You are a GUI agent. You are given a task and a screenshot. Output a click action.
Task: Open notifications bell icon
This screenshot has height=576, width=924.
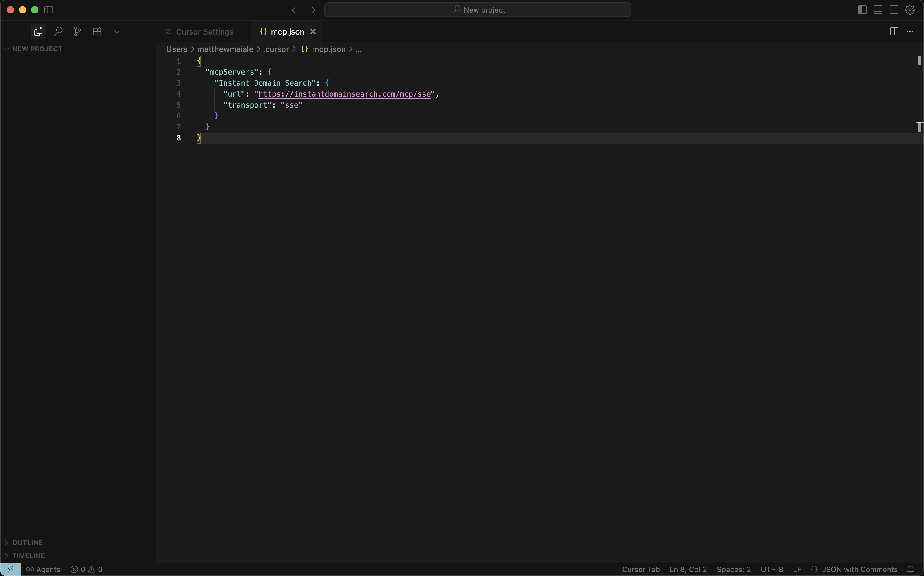[x=910, y=569]
